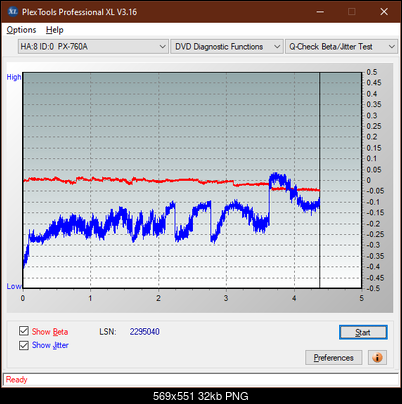402x404 pixels.
Task: Close the PlexTools Professional window
Action: (x=384, y=12)
